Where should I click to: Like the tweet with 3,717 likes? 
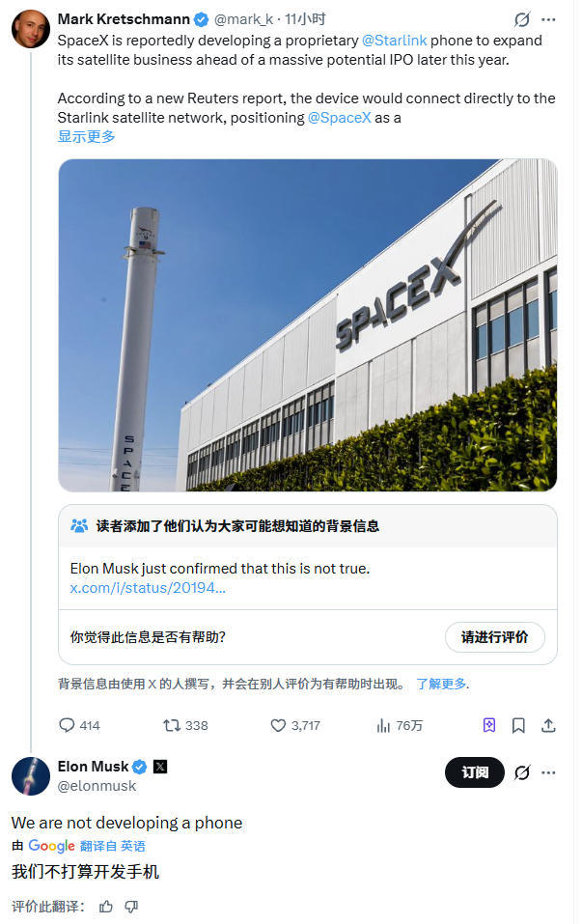point(278,725)
